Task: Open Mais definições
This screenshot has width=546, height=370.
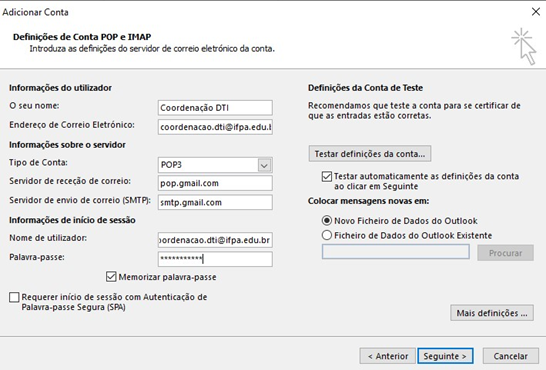Action: 492,313
